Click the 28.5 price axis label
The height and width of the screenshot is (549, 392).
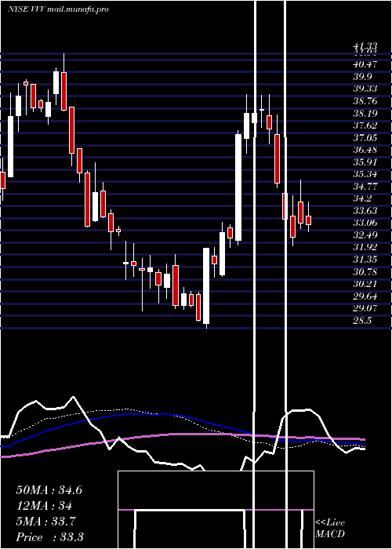pyautogui.click(x=362, y=321)
